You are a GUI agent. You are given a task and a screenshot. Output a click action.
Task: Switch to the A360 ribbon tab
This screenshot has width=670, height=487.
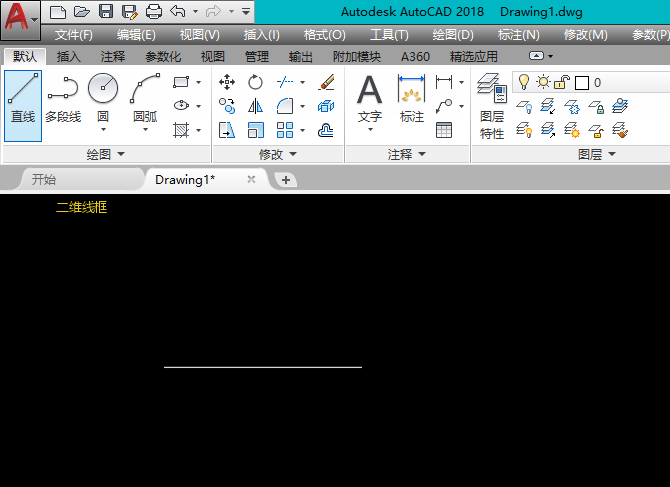pos(415,56)
